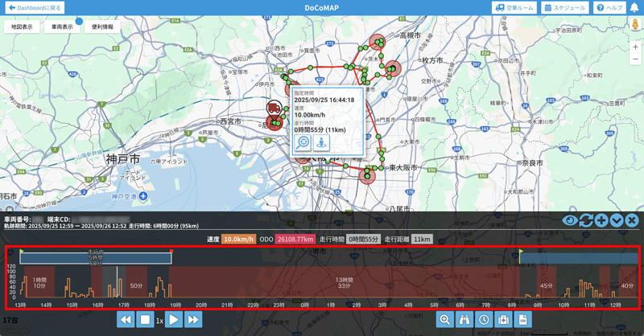644x336 pixels.
Task: Collapse panel with the down chevron icon
Action: pyautogui.click(x=617, y=220)
